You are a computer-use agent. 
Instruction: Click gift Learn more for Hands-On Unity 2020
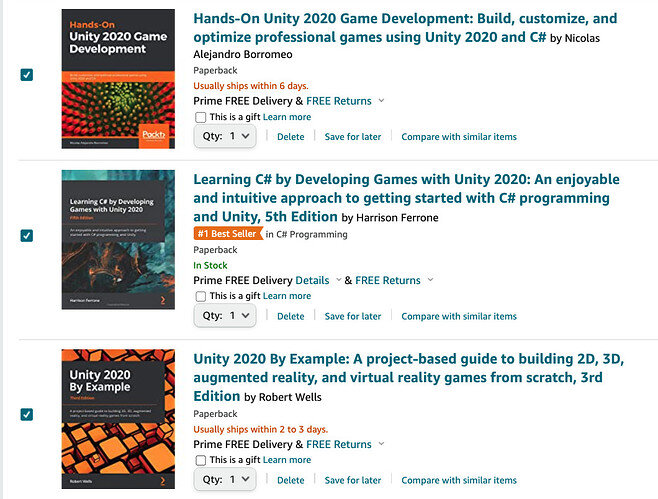tap(287, 117)
